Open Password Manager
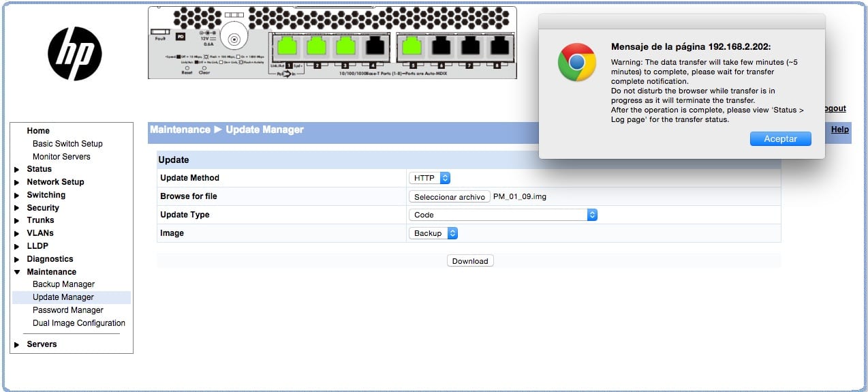Viewport: 868px width, 392px height. (68, 310)
